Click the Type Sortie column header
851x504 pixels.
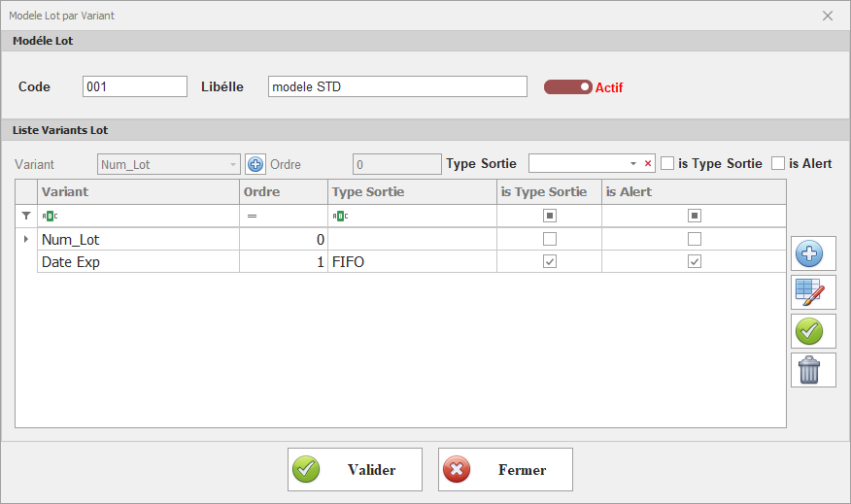(412, 192)
